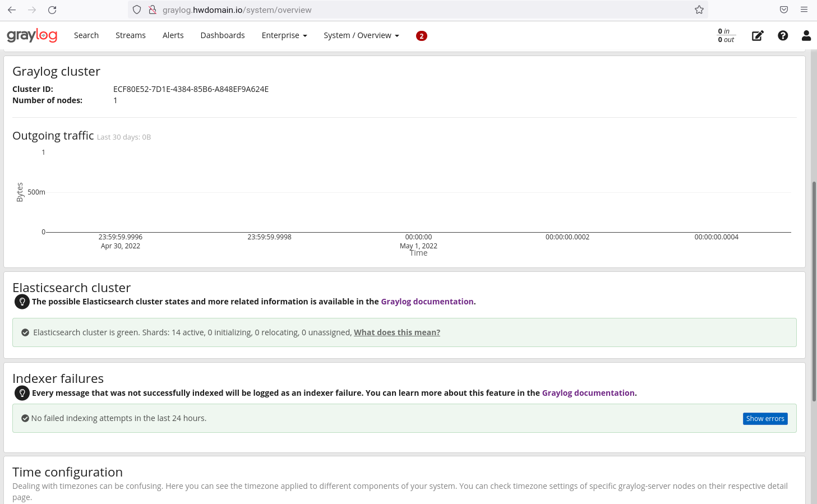The width and height of the screenshot is (817, 504).
Task: Select the No failed indexing attempts message
Action: click(119, 418)
